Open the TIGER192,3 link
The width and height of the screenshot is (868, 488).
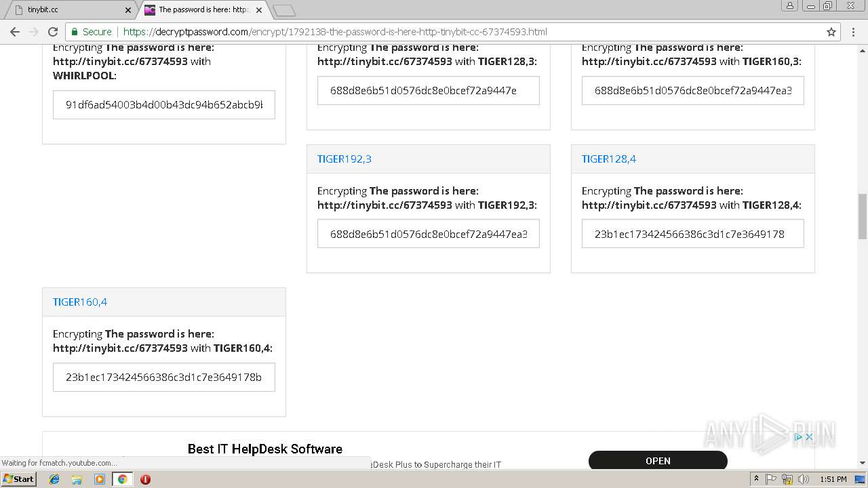click(344, 159)
